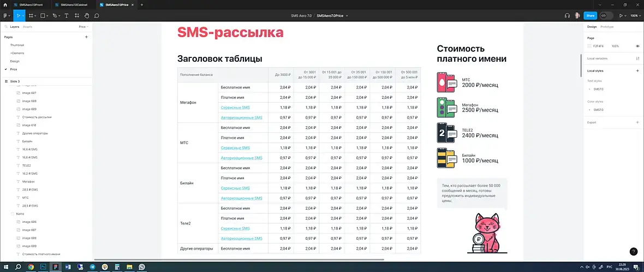Click the page background 100% opacity field
644x272 pixels.
coord(615,46)
